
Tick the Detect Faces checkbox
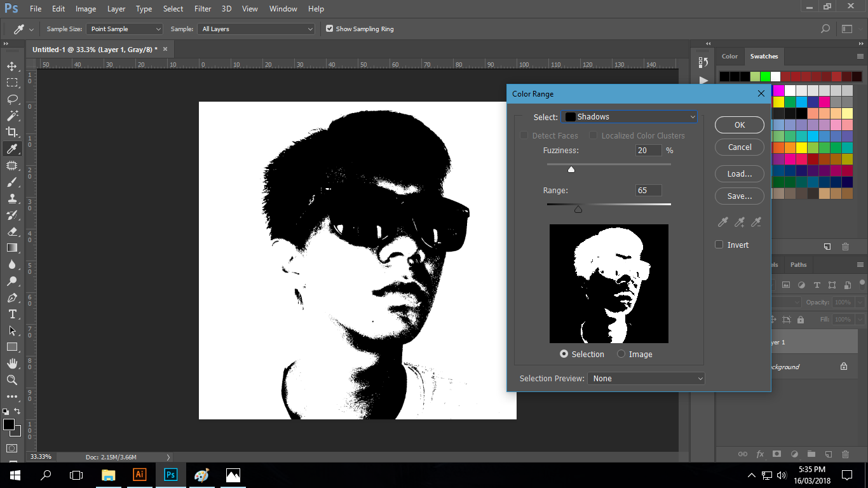click(x=524, y=135)
